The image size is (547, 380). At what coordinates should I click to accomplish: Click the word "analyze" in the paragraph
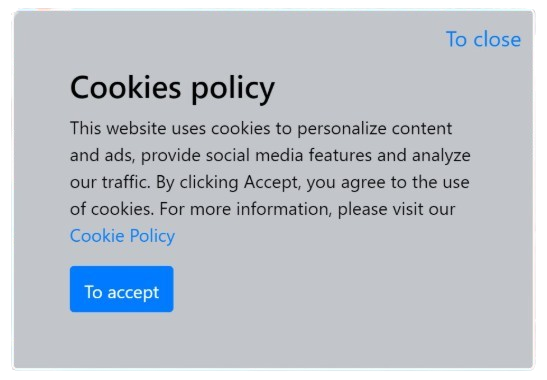pyautogui.click(x=441, y=156)
